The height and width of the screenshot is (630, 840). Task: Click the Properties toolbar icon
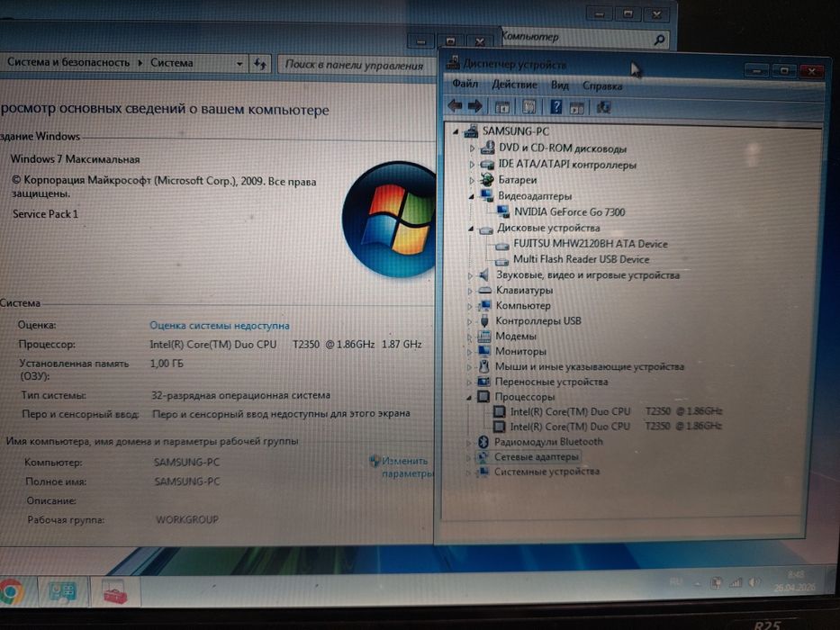[x=528, y=106]
